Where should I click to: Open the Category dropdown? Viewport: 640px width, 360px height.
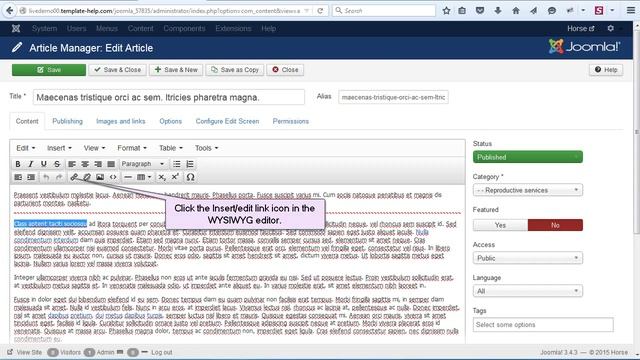pos(528,190)
